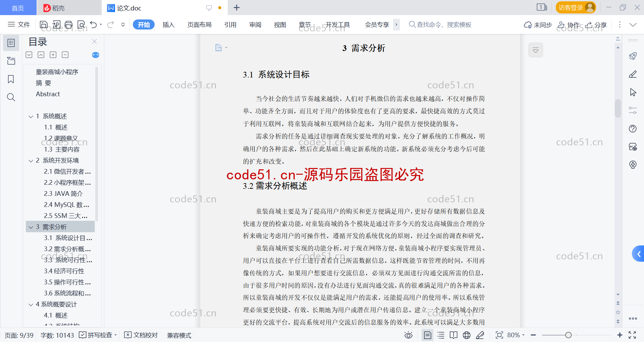Viewport: 644px width, 342px height.
Task: Click the 访客登录 login button
Action: click(576, 7)
